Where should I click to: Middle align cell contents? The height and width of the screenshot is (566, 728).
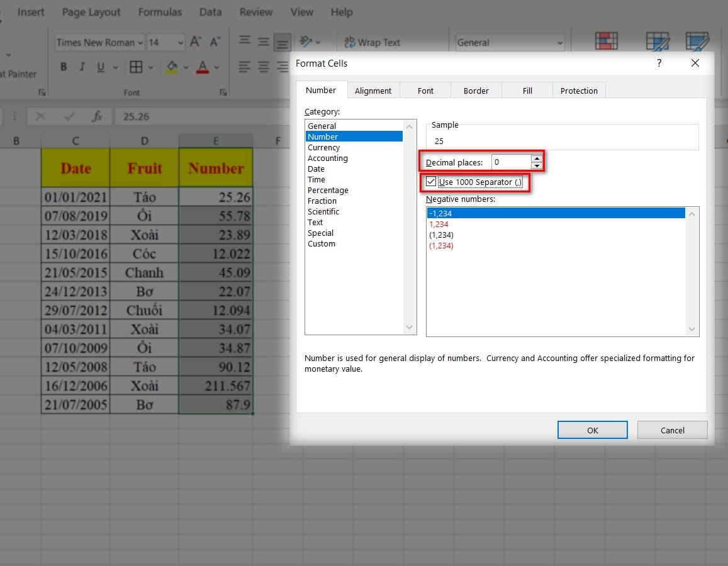click(x=263, y=42)
